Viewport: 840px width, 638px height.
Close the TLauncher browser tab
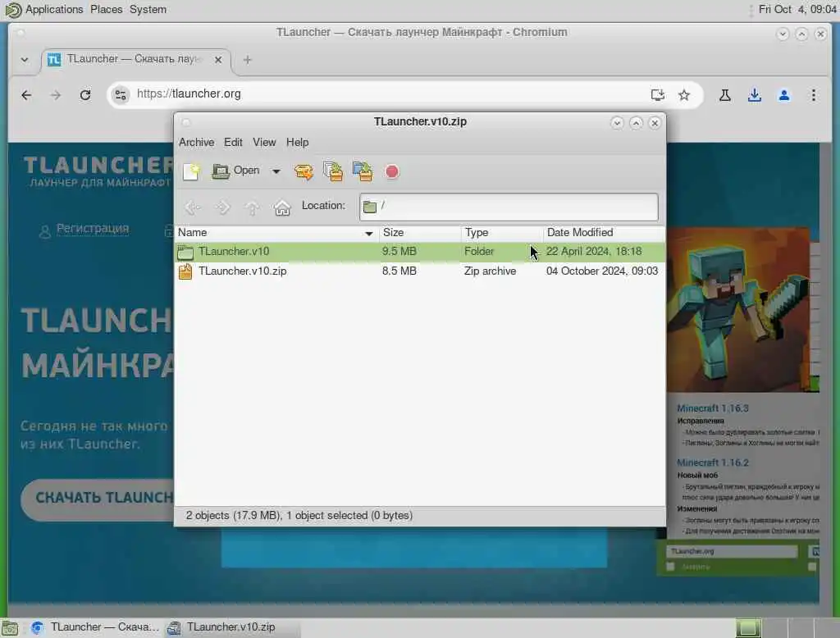218,60
